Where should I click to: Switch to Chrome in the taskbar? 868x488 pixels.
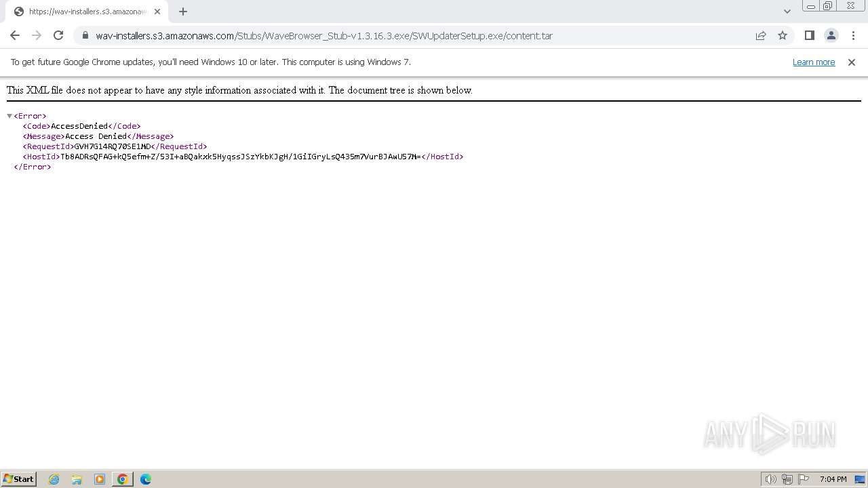coord(123,479)
